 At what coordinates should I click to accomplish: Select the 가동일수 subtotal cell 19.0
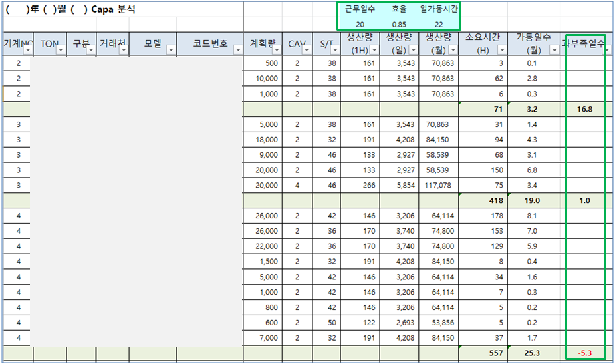click(534, 200)
